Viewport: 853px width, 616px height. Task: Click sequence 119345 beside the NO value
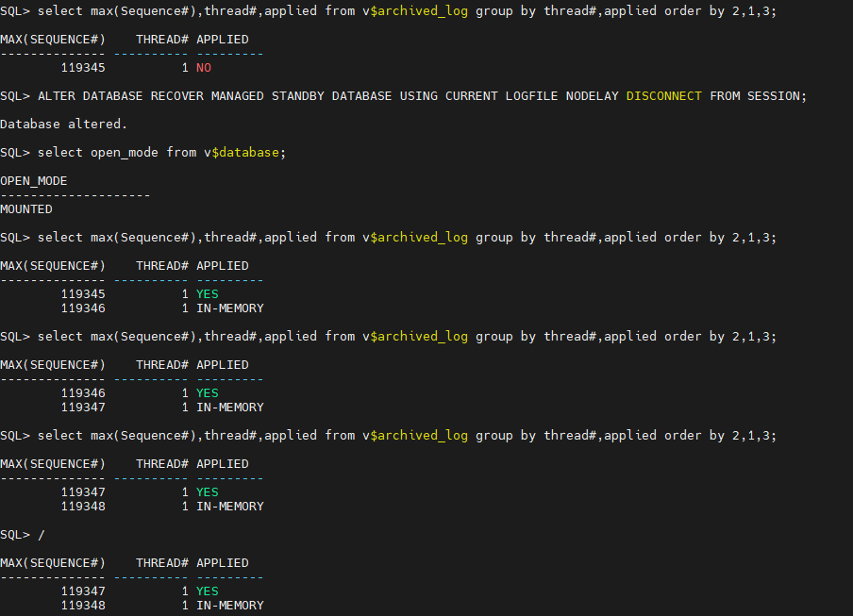point(83,68)
